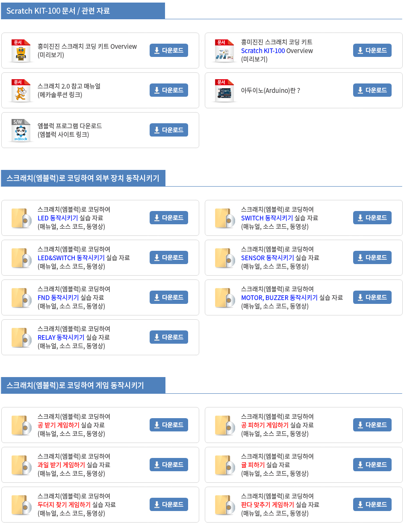404x532 pixels.
Task: Open the blue Scratch KIT-100 link text
Action: [263, 51]
